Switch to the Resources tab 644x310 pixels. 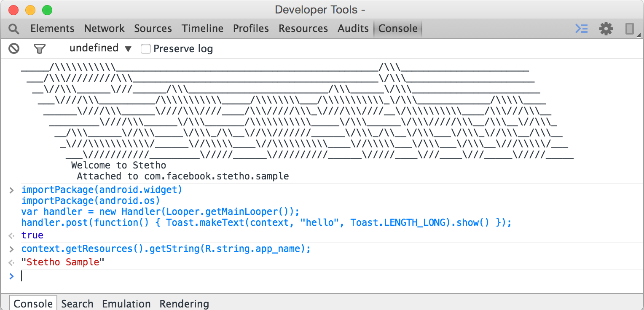click(303, 29)
